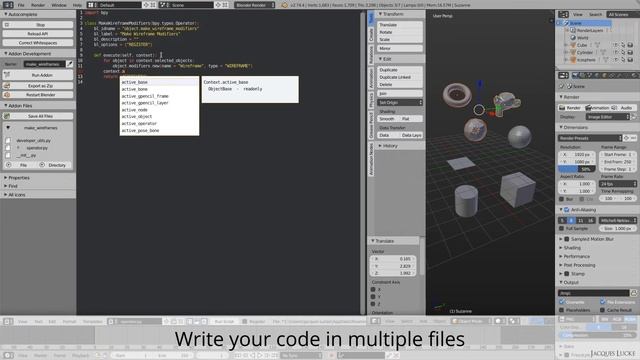This screenshot has height=360, width=640.
Task: Open the Set Origin dropdown
Action: [400, 102]
